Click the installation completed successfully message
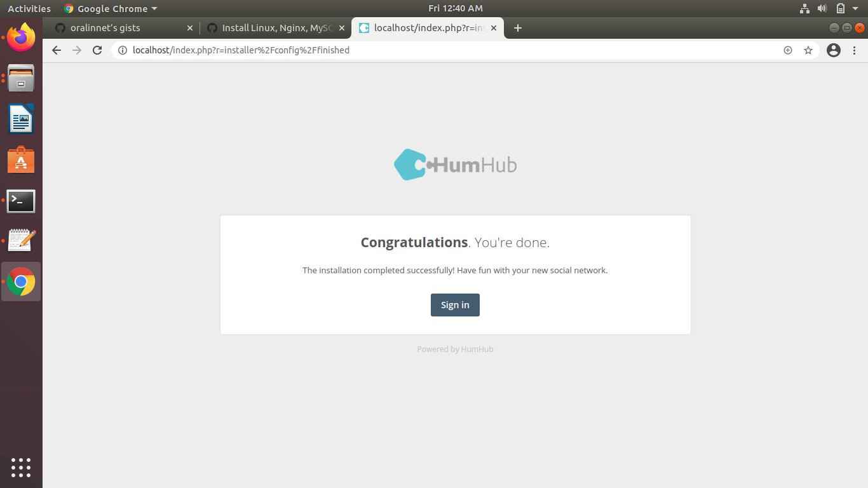The width and height of the screenshot is (868, 488). [455, 270]
